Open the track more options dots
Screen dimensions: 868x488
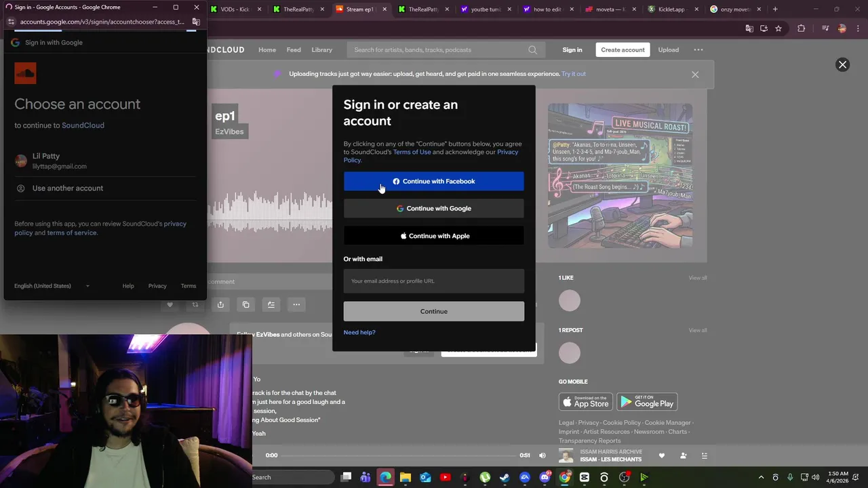[296, 305]
